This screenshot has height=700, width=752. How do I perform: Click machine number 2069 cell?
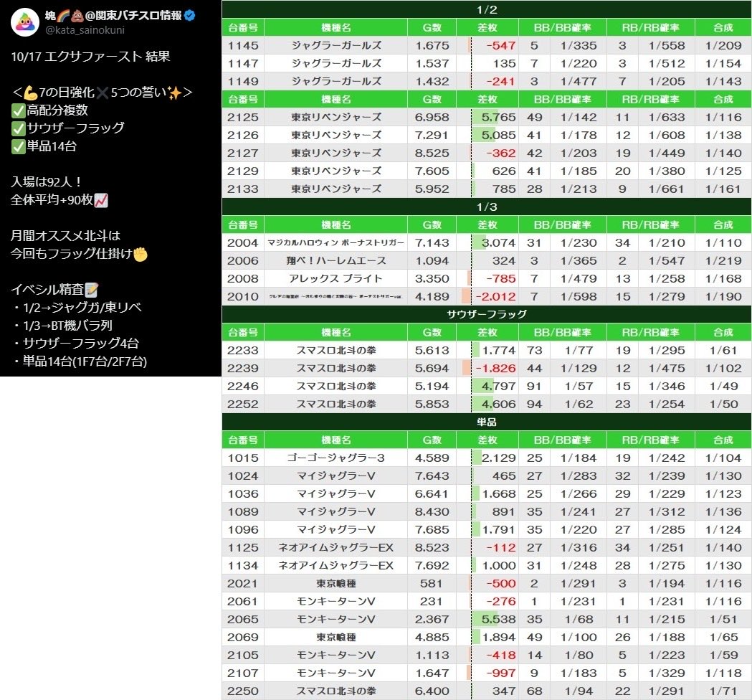click(243, 637)
